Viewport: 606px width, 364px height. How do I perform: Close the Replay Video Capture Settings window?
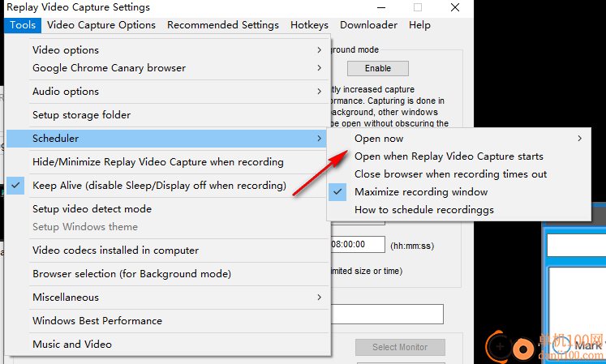pyautogui.click(x=455, y=7)
